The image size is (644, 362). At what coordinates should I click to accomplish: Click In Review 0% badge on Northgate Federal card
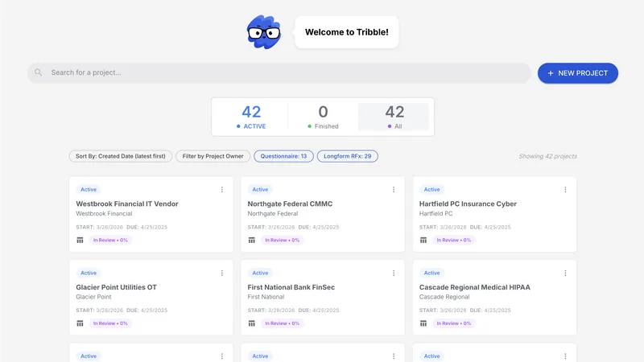pos(282,240)
